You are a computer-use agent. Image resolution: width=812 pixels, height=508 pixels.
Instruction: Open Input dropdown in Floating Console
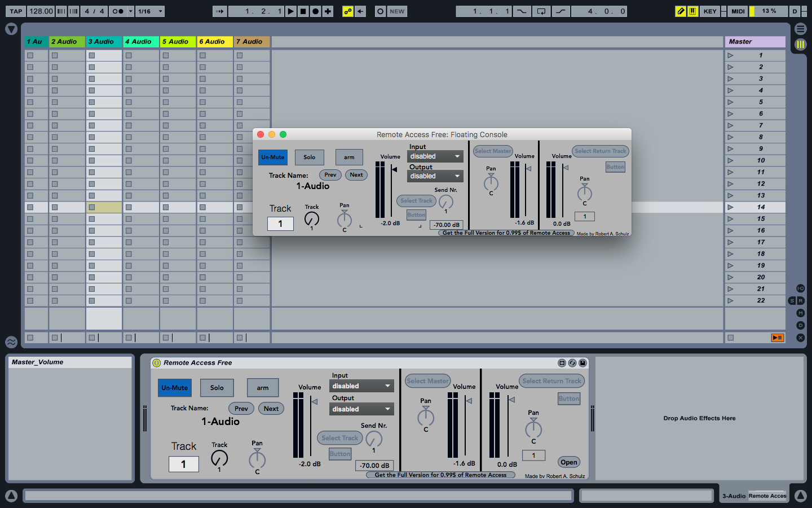435,156
